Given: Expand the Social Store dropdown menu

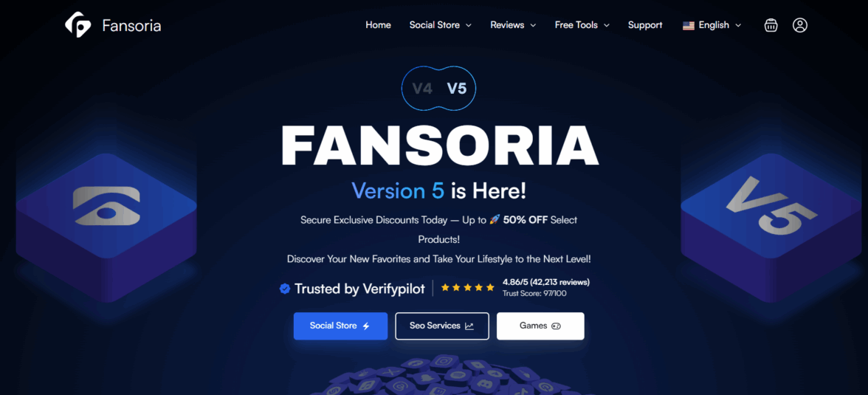Looking at the screenshot, I should point(440,25).
